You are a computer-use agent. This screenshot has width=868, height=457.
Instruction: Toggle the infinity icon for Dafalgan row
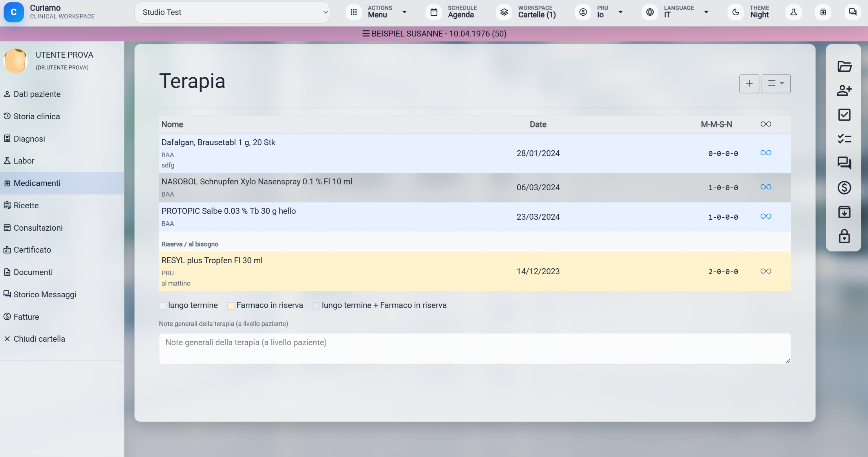(766, 153)
